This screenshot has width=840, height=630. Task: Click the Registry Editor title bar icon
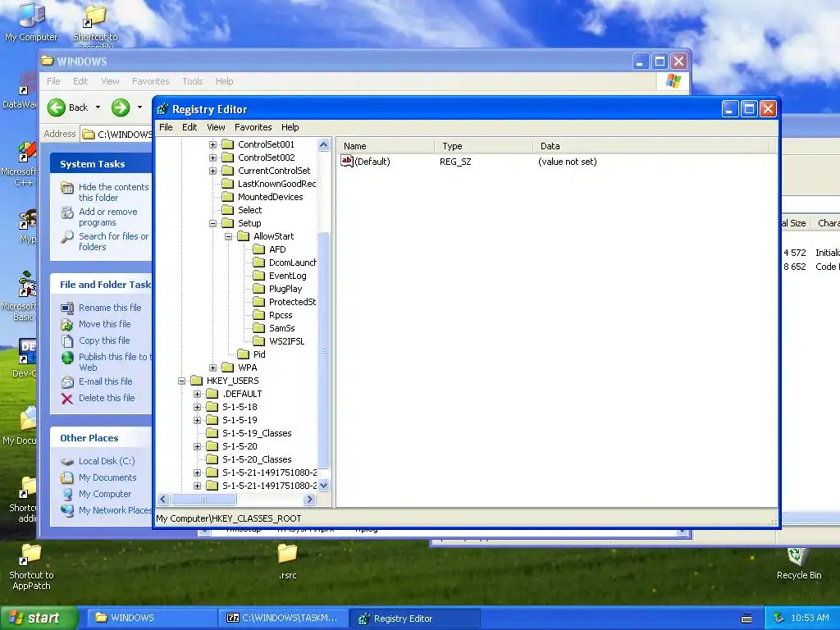tap(162, 109)
